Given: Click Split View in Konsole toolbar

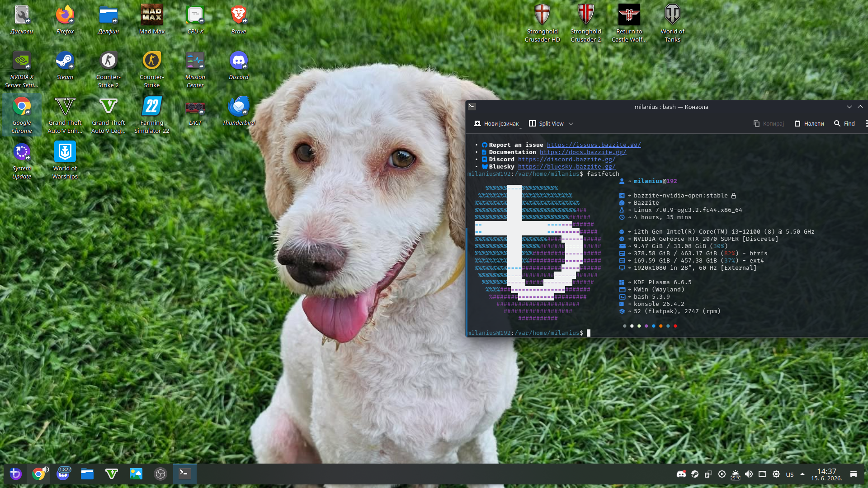Looking at the screenshot, I should [547, 123].
